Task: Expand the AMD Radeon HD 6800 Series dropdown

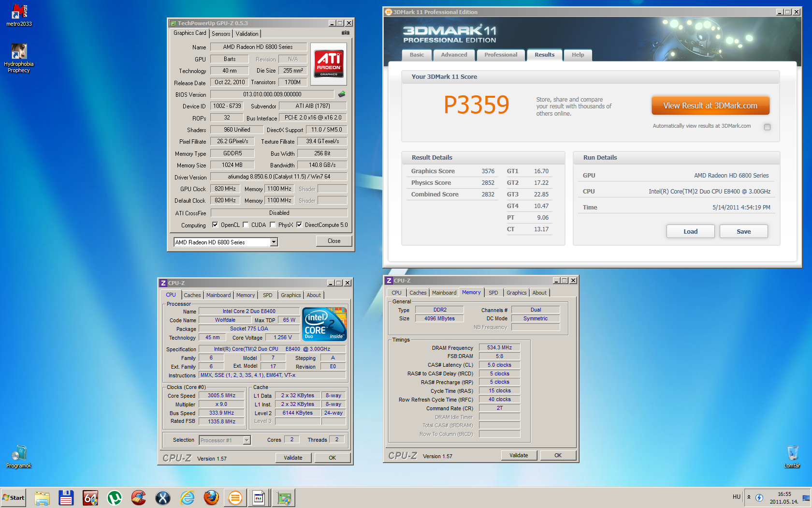Action: coord(274,242)
